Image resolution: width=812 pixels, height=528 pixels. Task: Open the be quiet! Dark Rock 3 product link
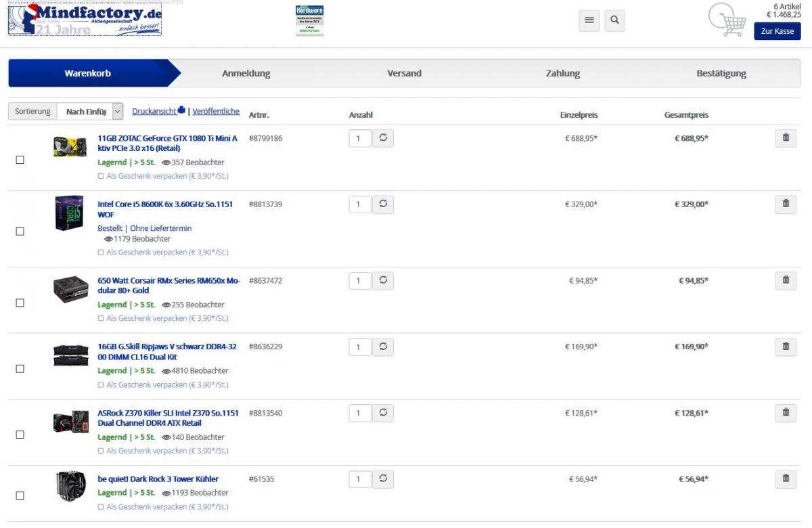[x=158, y=479]
